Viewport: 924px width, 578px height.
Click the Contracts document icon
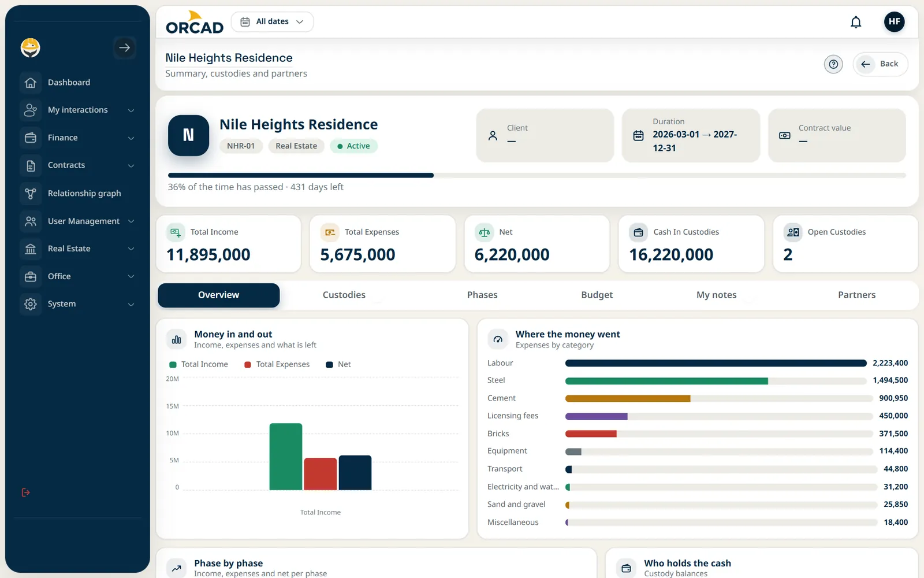point(31,165)
